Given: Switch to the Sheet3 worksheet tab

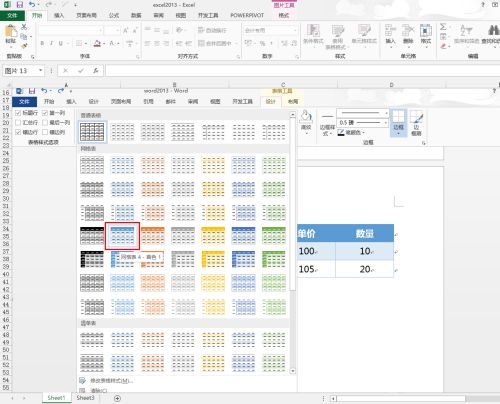Looking at the screenshot, I should pos(86,398).
